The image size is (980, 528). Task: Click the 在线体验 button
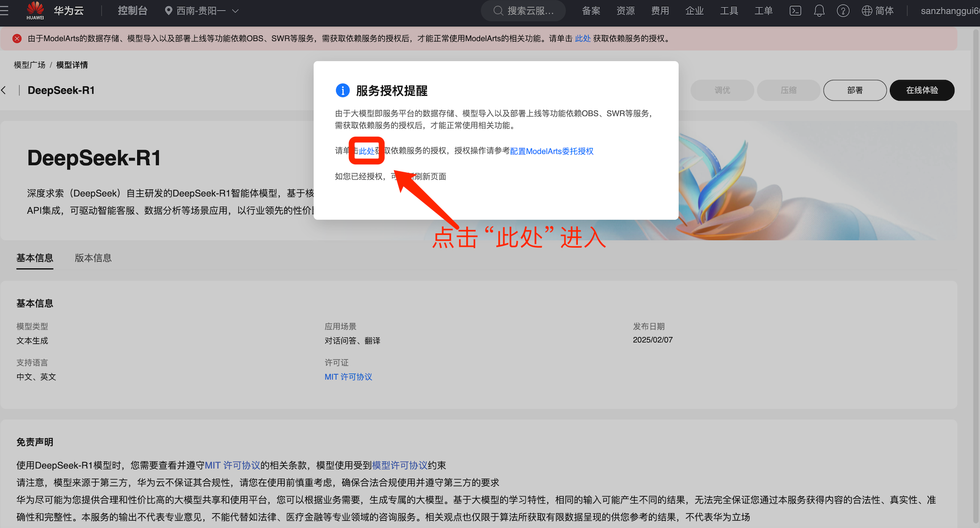922,90
